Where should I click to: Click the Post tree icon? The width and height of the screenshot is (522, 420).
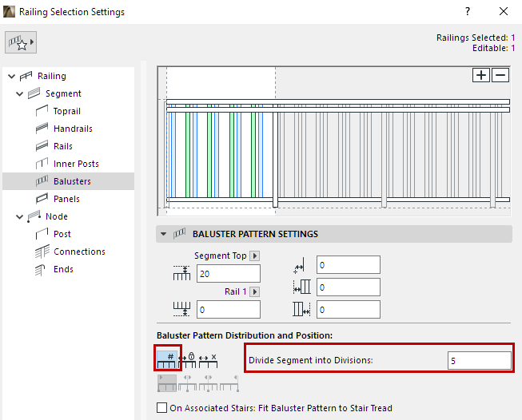pos(42,234)
